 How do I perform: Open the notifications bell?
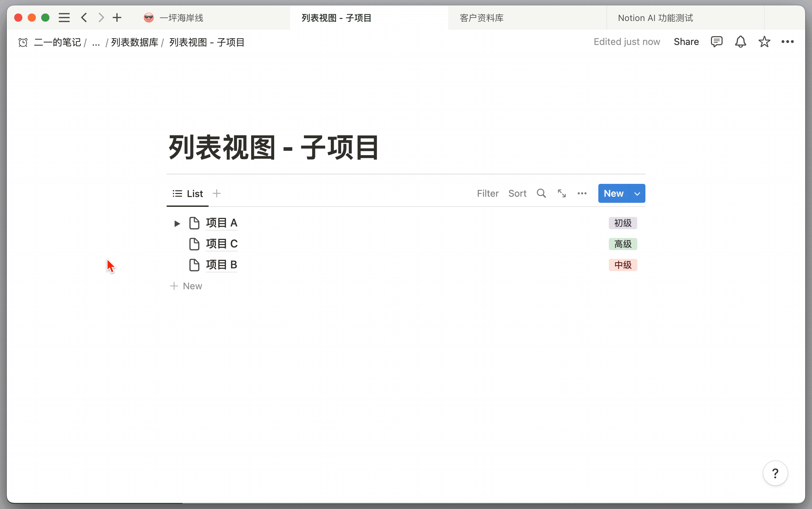click(740, 42)
